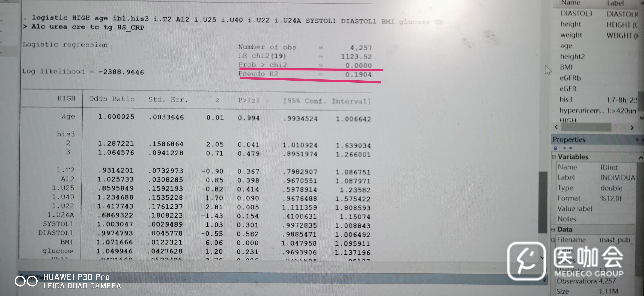Viewport: 644px width, 296px height.
Task: Collapse the Data section in Properties
Action: coord(553,229)
